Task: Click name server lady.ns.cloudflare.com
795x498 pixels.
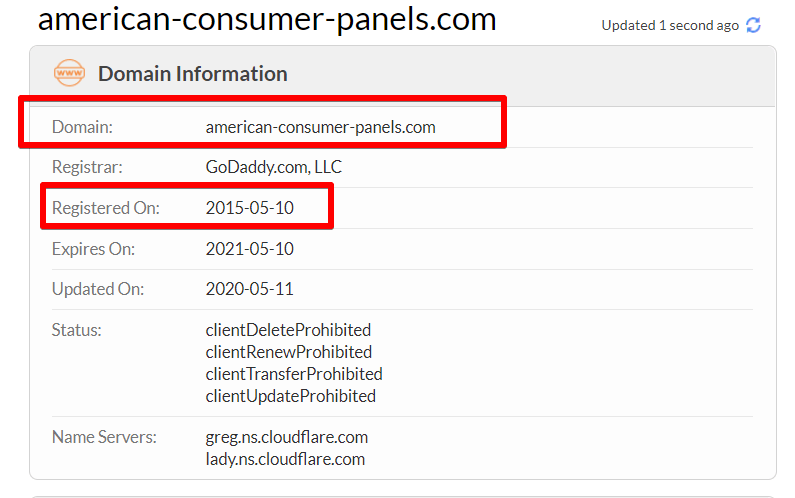Action: coord(285,459)
